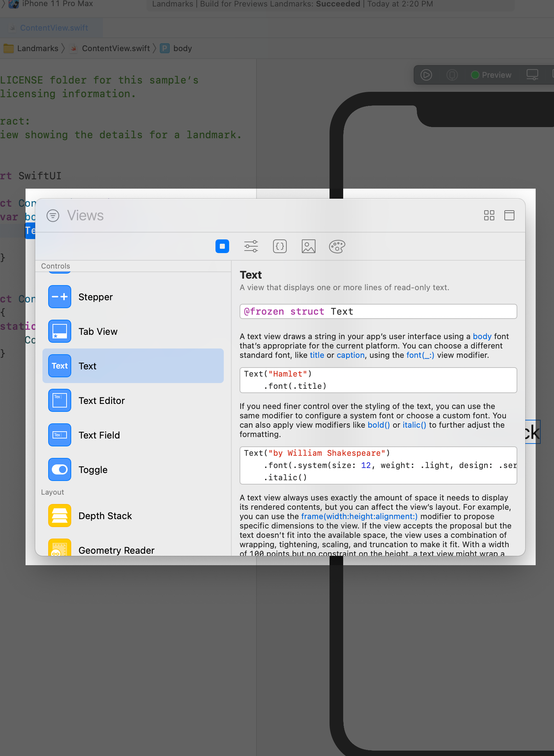This screenshot has width=554, height=756.
Task: Switch to the Snippets library tab
Action: (x=280, y=246)
